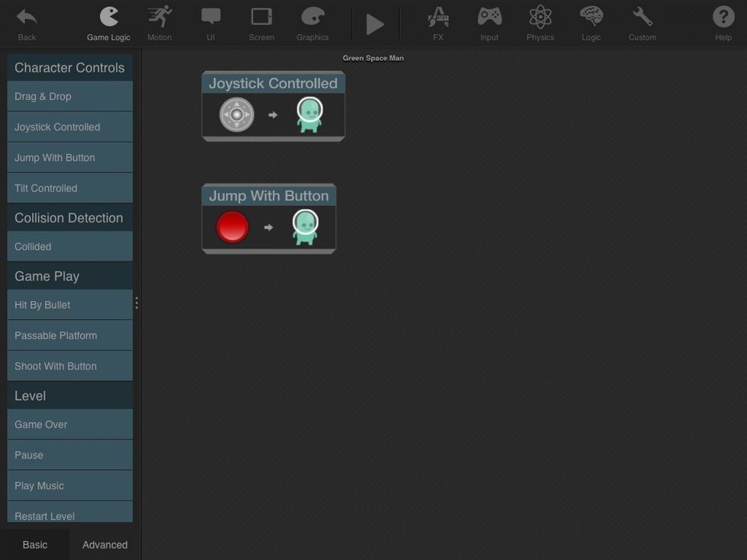Click the Game Logic controller icon
The image size is (747, 560).
[108, 21]
